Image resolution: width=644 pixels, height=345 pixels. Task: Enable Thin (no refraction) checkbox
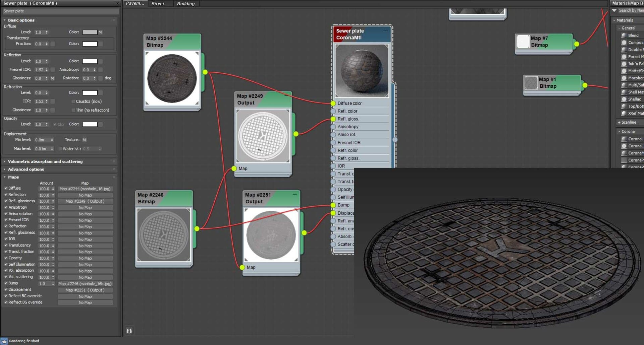(x=73, y=110)
